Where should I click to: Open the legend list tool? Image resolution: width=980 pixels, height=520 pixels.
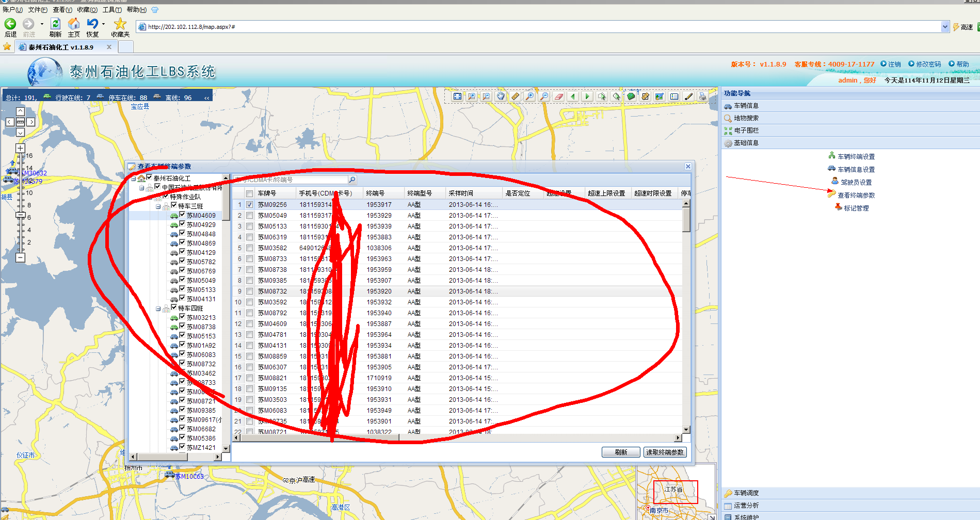[x=674, y=96]
